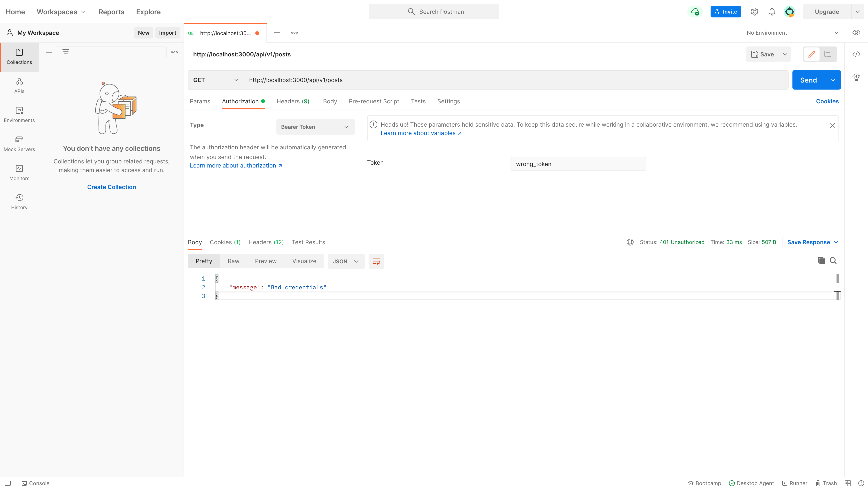Open the APIs sidebar panel
The height and width of the screenshot is (489, 868).
point(19,85)
